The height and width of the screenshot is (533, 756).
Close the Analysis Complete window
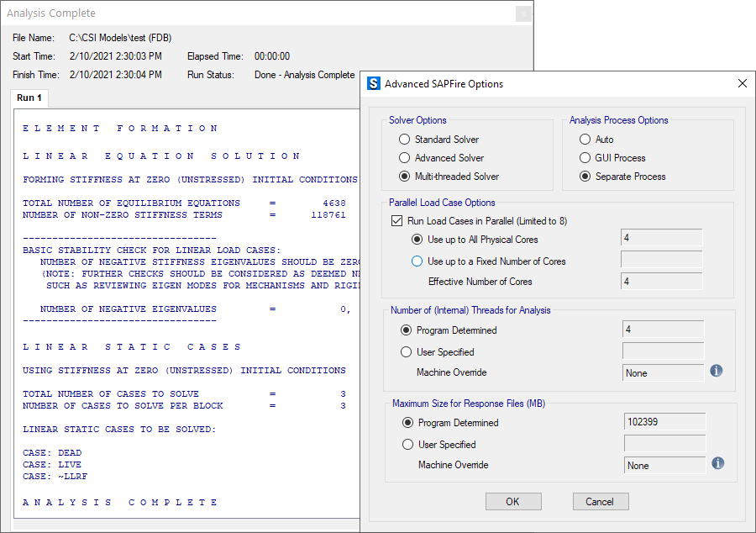point(522,13)
